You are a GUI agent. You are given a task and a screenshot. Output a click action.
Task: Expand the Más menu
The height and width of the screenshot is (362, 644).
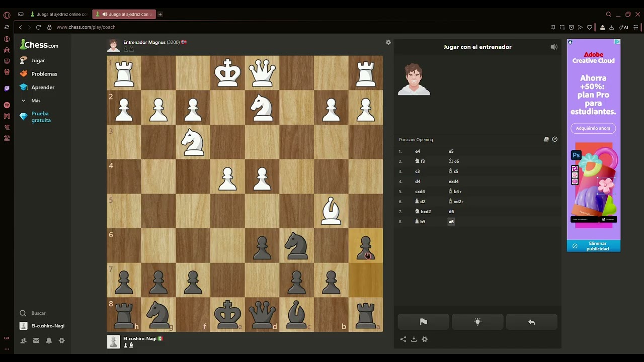30,101
